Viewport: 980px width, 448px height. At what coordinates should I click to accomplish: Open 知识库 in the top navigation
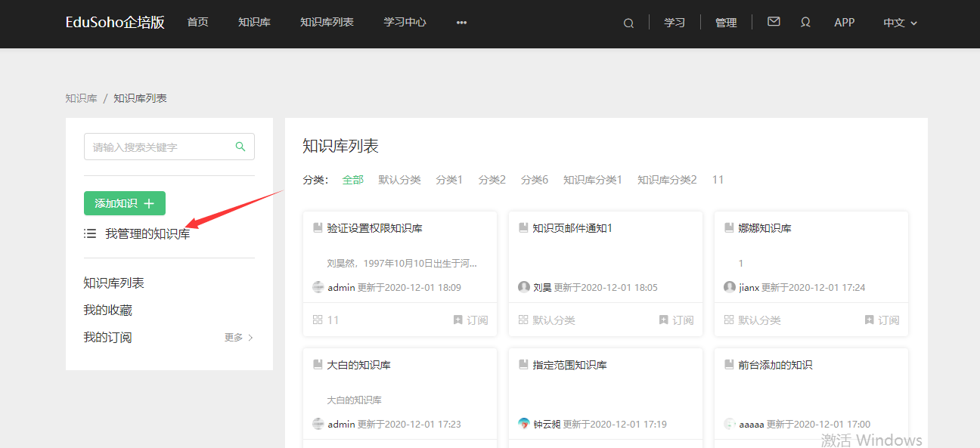coord(254,22)
